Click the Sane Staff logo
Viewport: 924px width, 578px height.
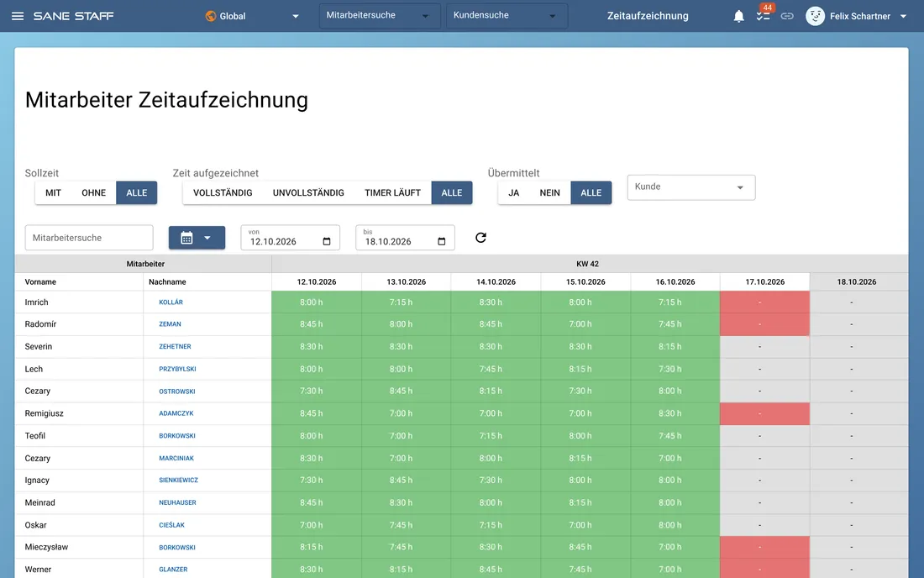[x=74, y=16]
